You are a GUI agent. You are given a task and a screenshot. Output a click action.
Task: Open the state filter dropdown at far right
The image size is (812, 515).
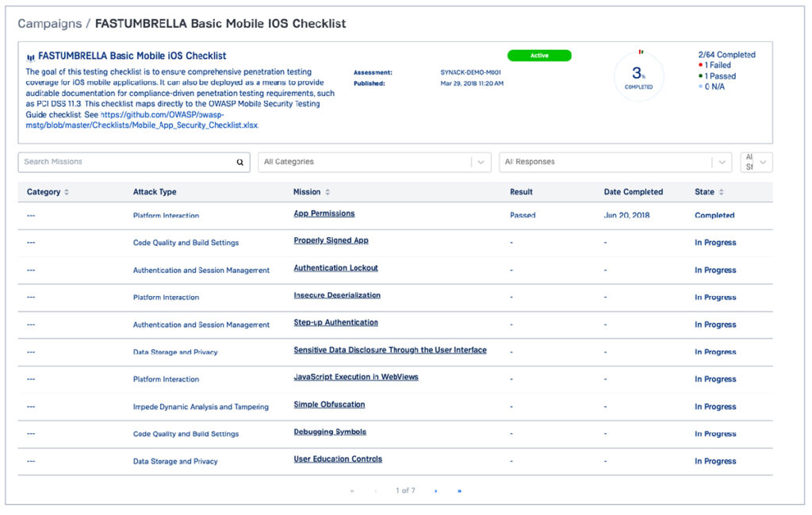coord(756,162)
